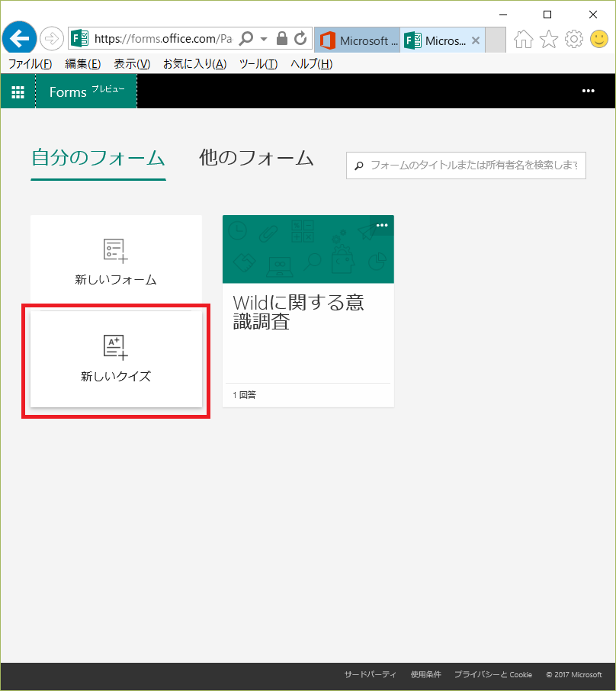Click the search magnifier in address bar

pyautogui.click(x=246, y=39)
